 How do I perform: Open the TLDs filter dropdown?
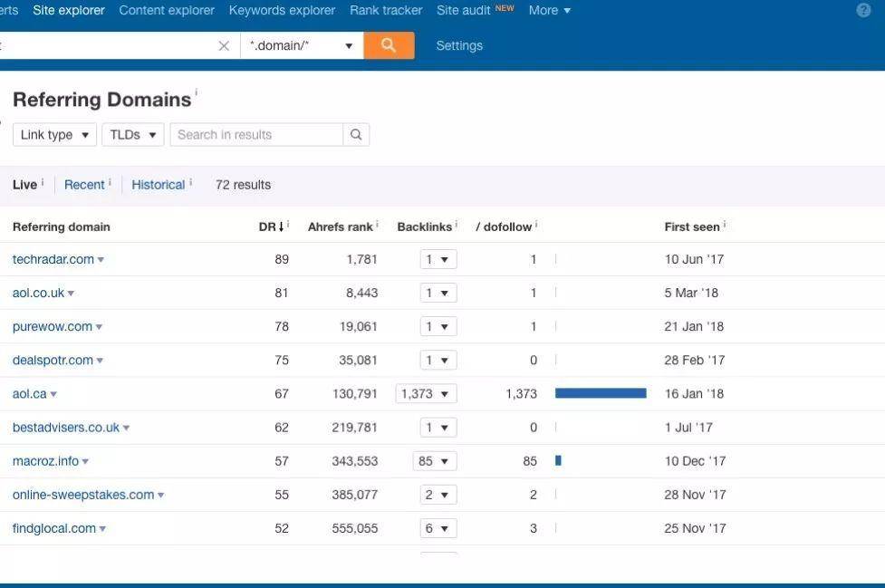(132, 135)
